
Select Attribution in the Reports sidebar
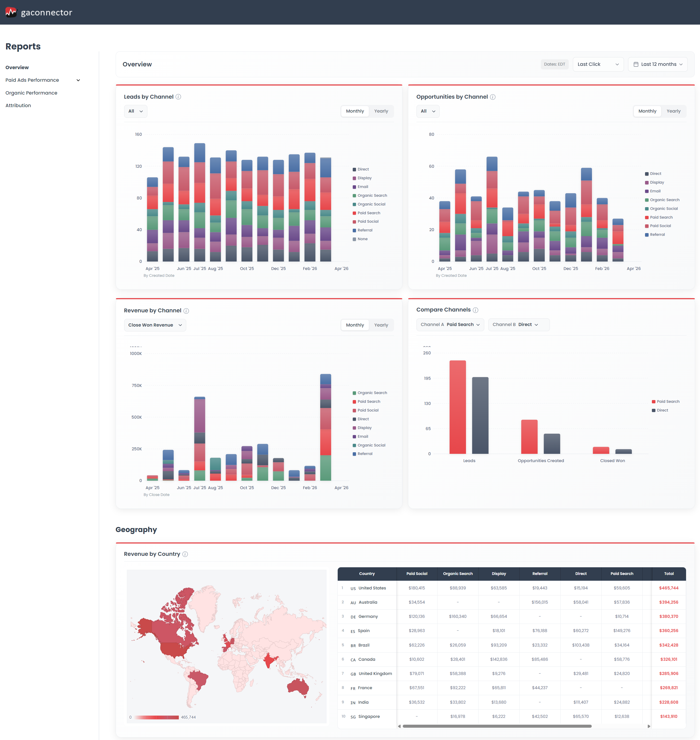click(18, 105)
